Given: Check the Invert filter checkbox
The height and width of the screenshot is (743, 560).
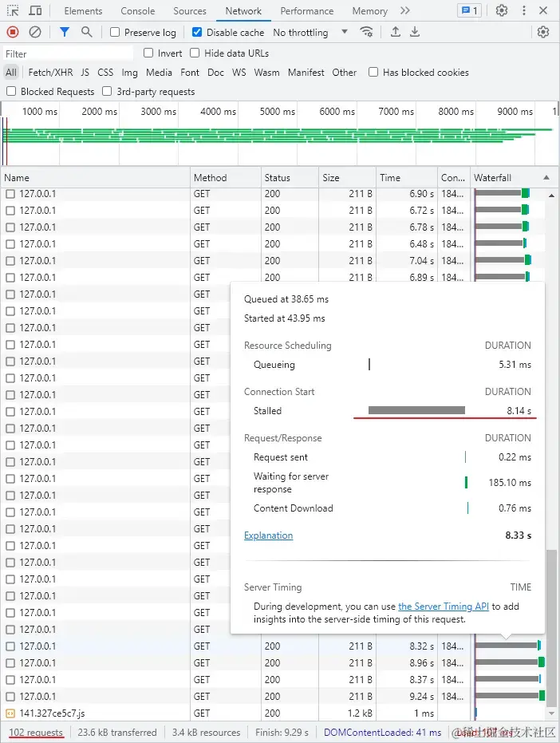Looking at the screenshot, I should click(148, 53).
